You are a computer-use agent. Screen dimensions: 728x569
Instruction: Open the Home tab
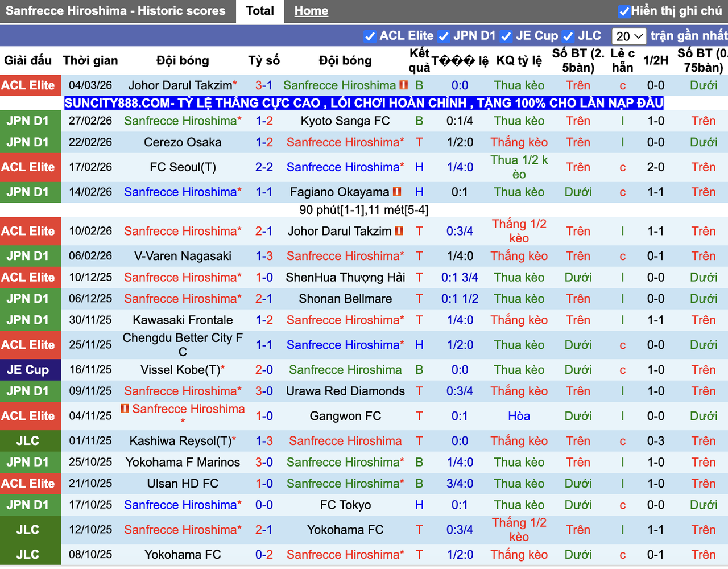311,11
